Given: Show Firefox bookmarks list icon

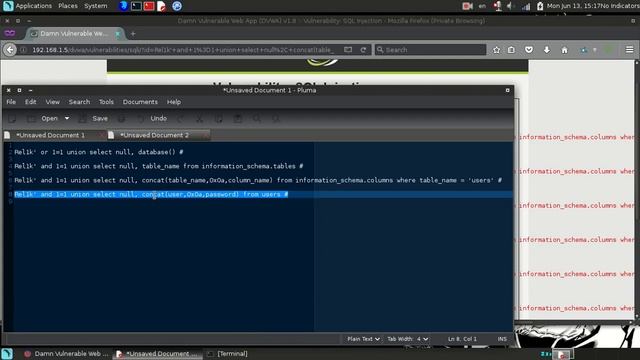Looking at the screenshot, I should [x=511, y=50].
